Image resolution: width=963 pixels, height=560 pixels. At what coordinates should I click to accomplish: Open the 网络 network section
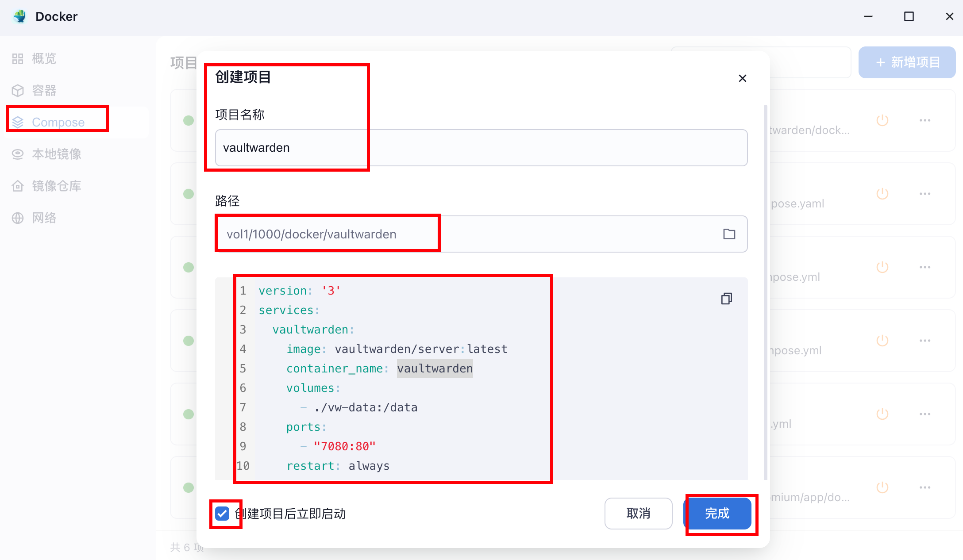(76, 218)
